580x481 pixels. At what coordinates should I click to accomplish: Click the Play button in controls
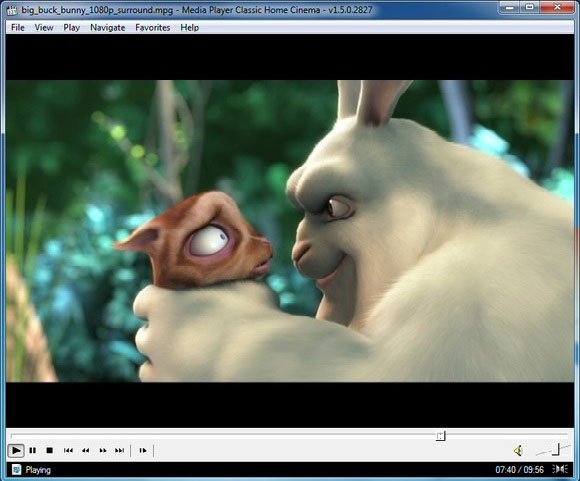pyautogui.click(x=16, y=450)
